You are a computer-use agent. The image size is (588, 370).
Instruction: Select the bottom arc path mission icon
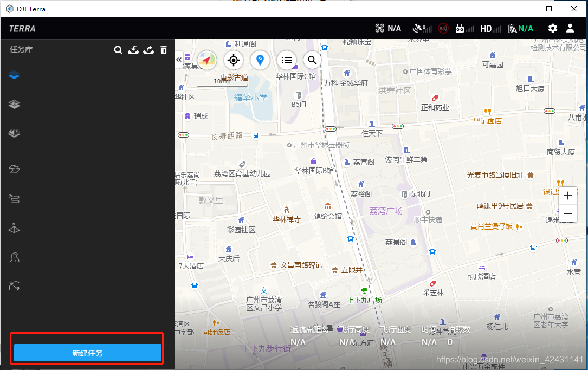point(14,286)
